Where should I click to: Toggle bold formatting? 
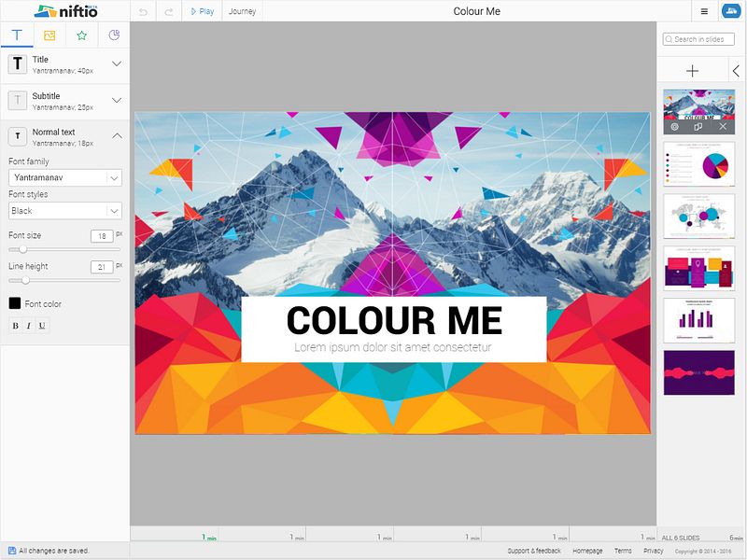pos(16,326)
